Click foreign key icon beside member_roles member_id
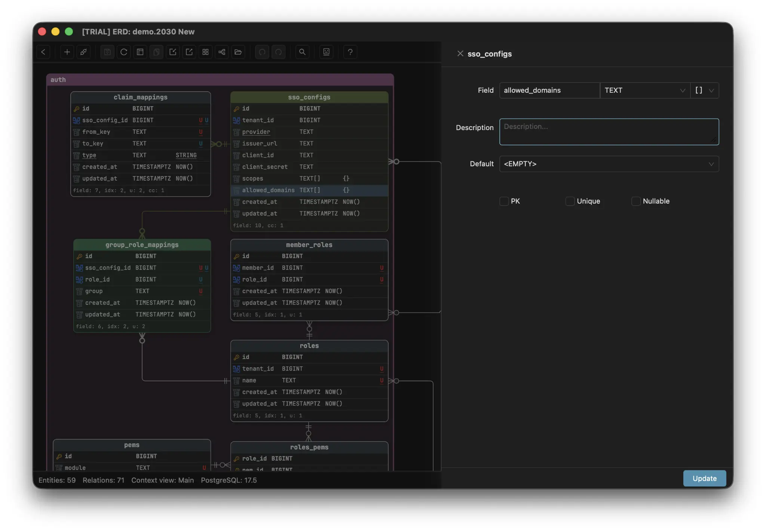 tap(236, 268)
